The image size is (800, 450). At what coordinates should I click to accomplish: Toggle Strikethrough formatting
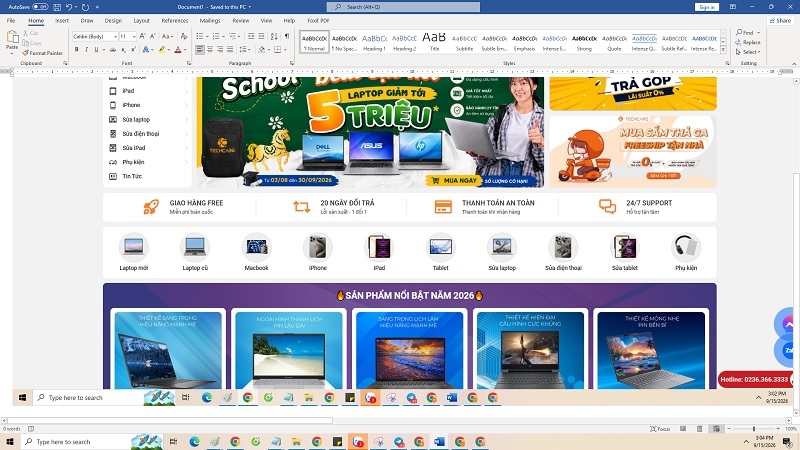click(x=113, y=49)
